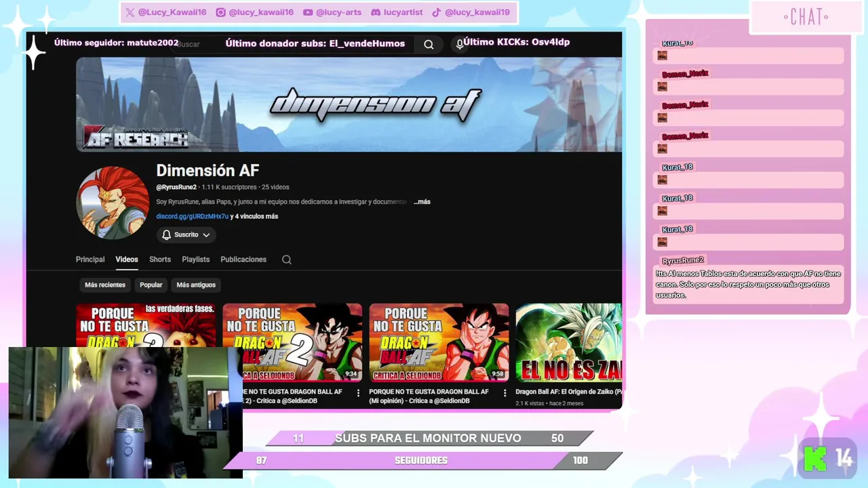Viewport: 868px width, 488px height.
Task: Click the @lucy_kawaii19 TikTok handle
Action: [477, 12]
